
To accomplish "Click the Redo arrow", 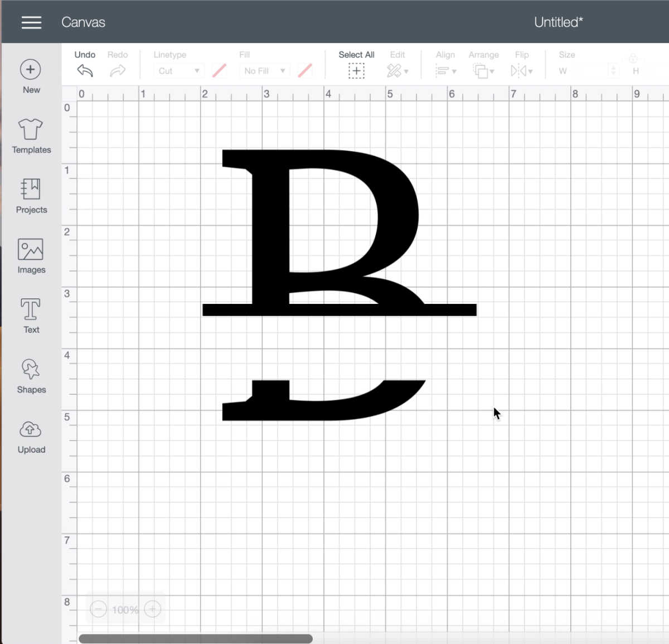I will pos(118,71).
